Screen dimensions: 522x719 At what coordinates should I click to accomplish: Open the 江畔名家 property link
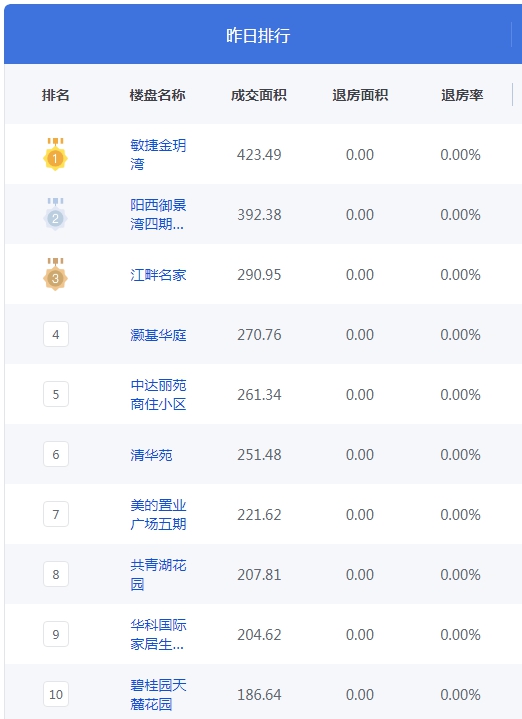pos(158,275)
